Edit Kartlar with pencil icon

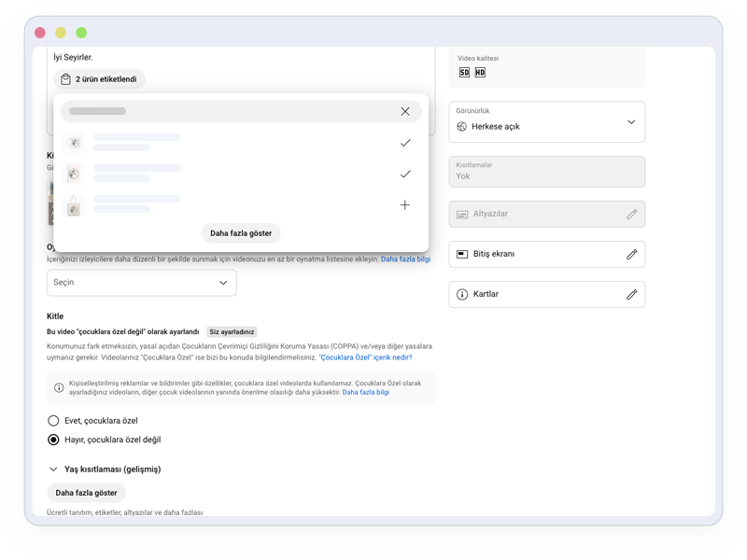631,294
